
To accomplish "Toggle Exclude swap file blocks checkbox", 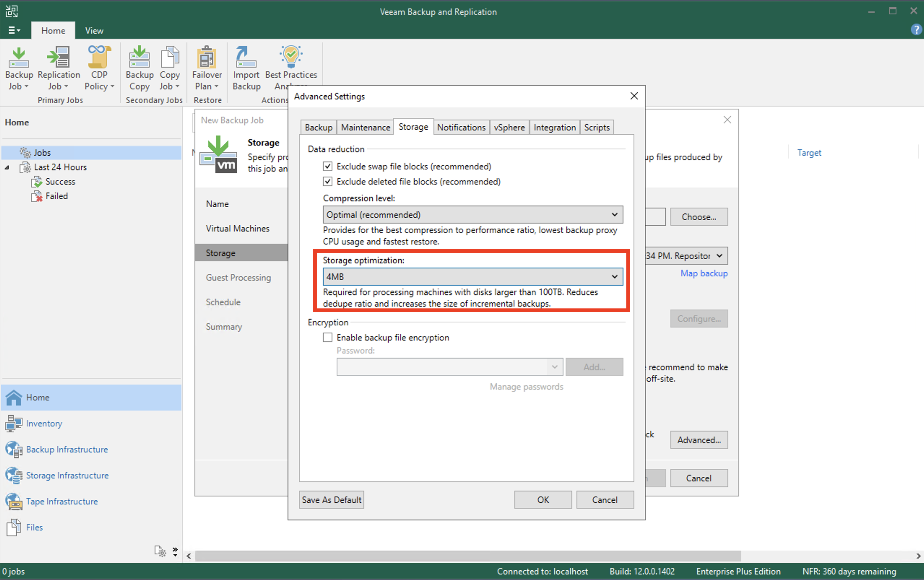I will click(x=328, y=166).
